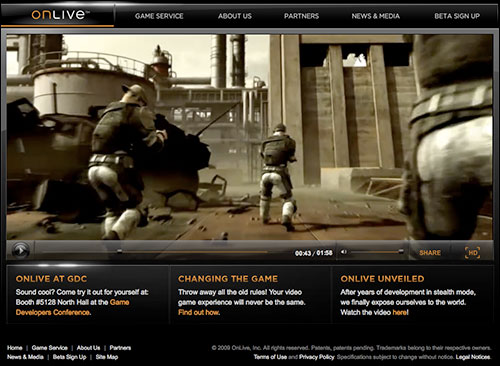Viewport: 500px width, 366px height.
Task: Click the OnLive logo
Action: coord(60,14)
